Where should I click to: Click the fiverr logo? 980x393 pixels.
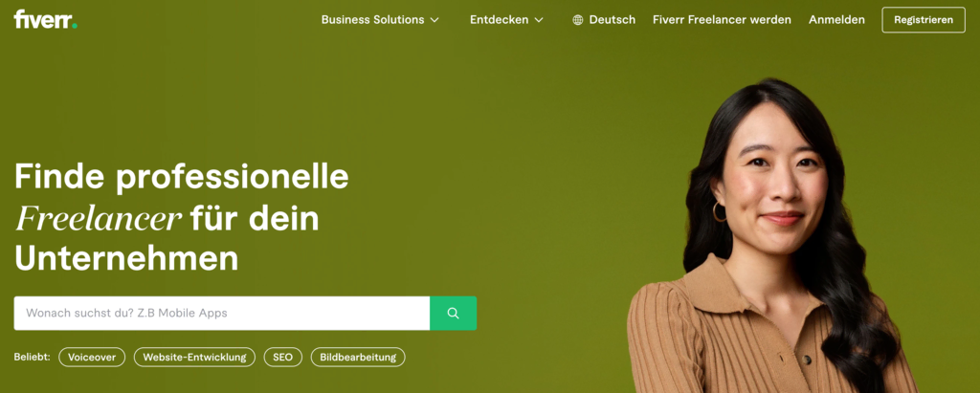tap(46, 19)
